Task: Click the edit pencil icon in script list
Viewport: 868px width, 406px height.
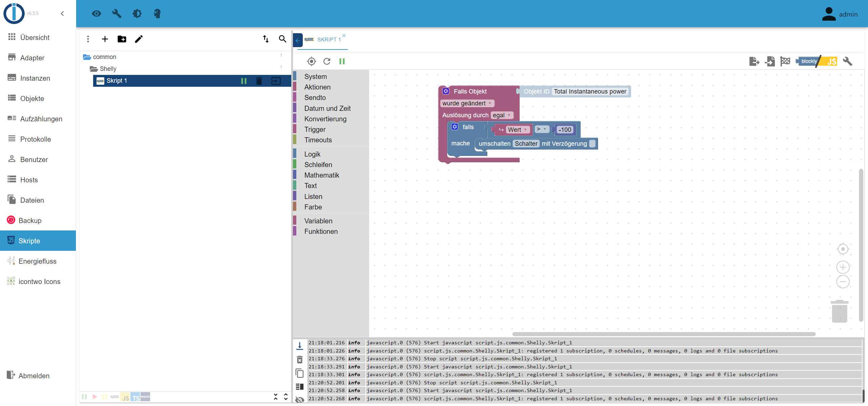Action: (x=139, y=39)
